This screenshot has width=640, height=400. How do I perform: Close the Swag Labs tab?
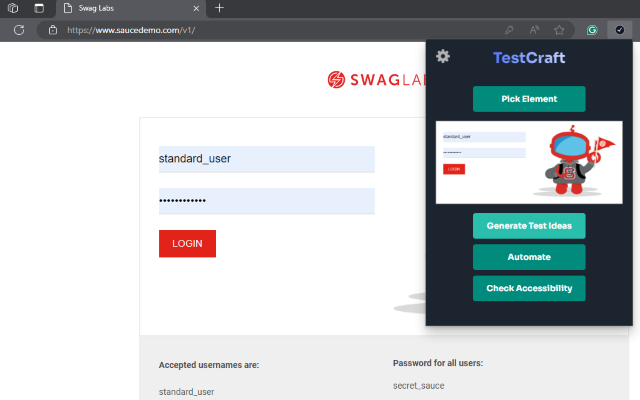(196, 8)
